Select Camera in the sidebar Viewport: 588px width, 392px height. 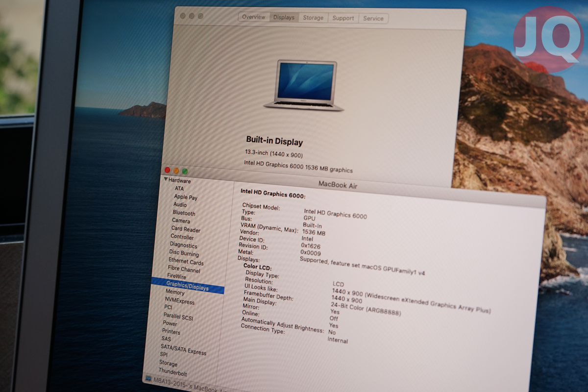point(181,221)
